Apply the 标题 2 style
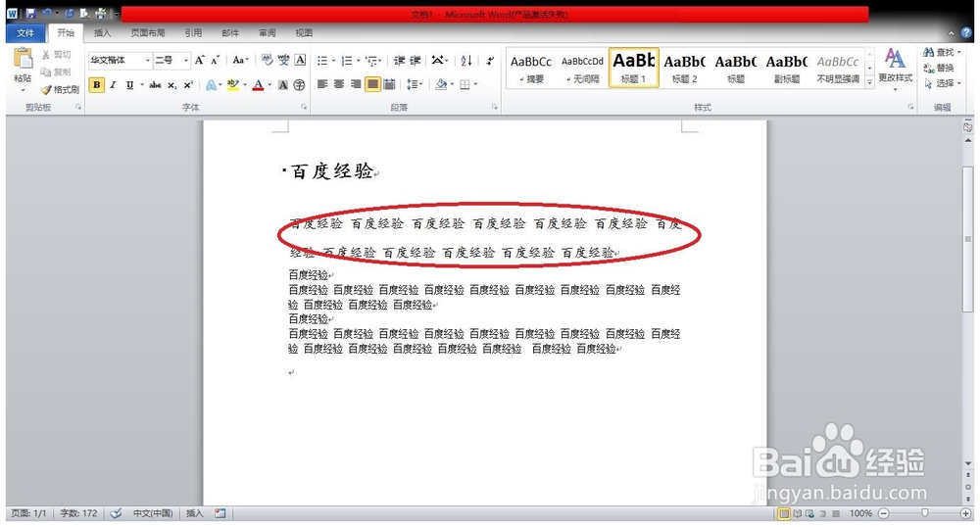 [x=685, y=68]
